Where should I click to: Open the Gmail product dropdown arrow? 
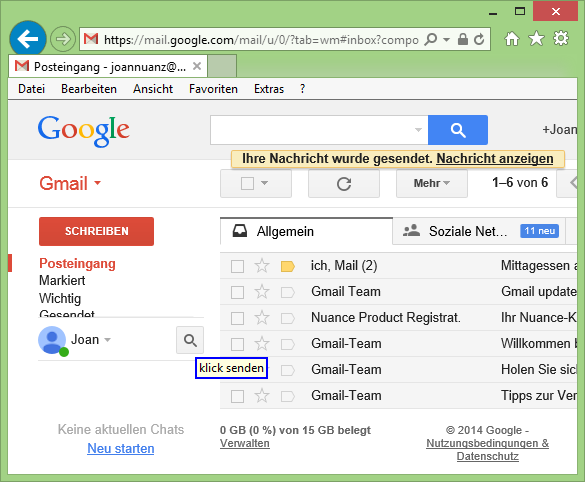coord(97,183)
